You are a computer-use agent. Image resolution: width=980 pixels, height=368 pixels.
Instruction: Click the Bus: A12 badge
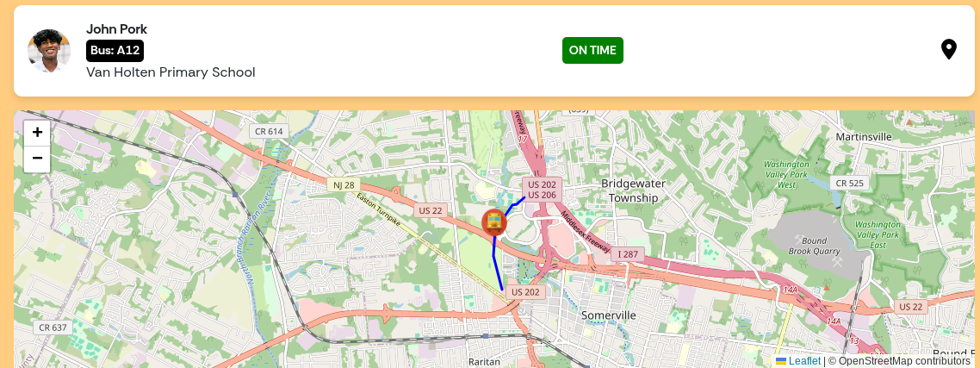(115, 51)
